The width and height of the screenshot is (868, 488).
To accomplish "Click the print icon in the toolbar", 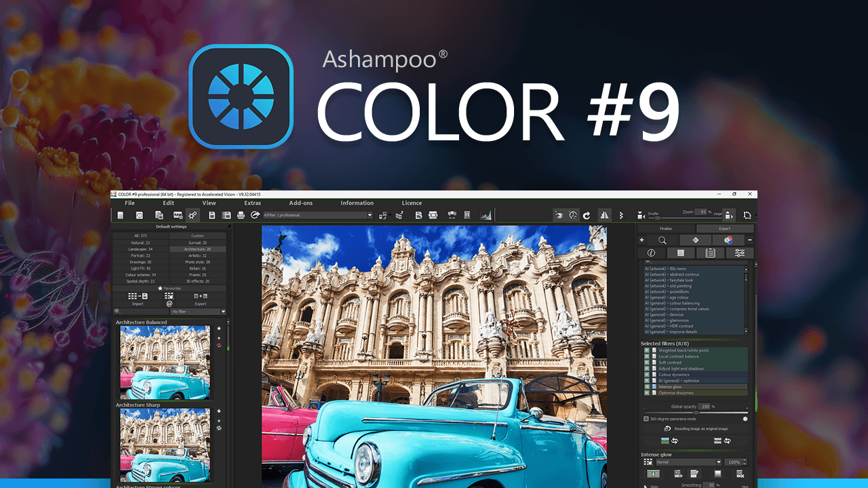I will (241, 215).
